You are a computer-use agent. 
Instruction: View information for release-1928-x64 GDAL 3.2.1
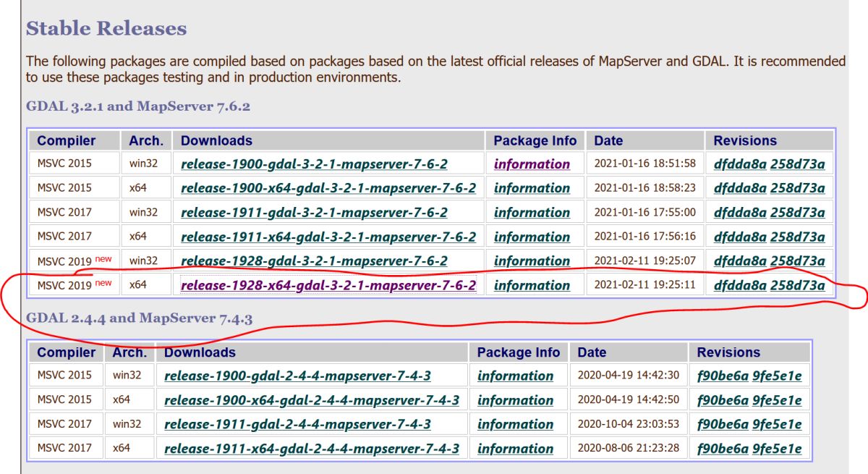532,285
